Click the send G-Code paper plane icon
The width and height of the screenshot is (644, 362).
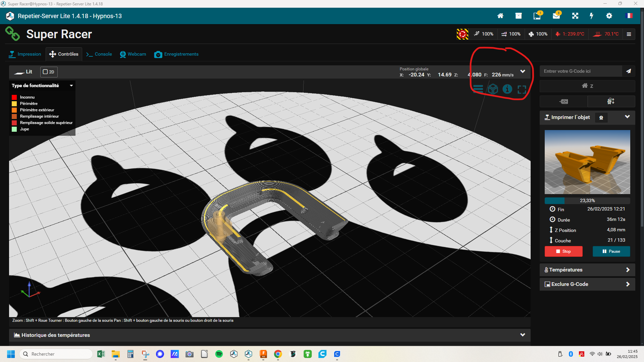coord(629,71)
